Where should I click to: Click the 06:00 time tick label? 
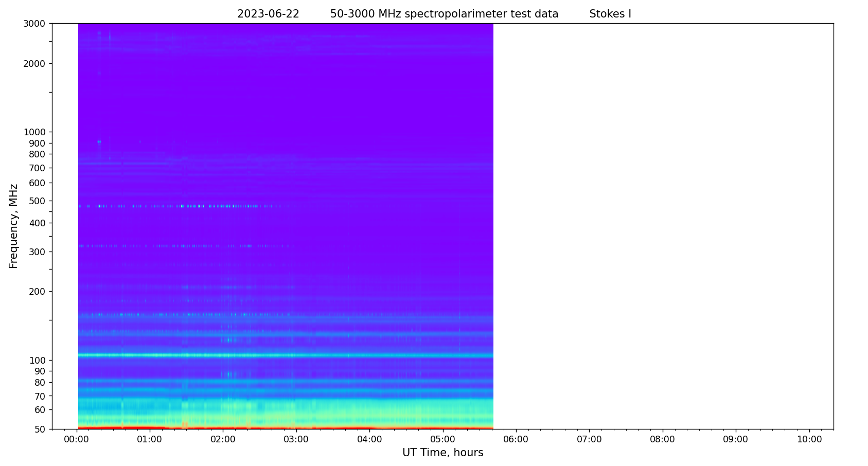click(516, 439)
